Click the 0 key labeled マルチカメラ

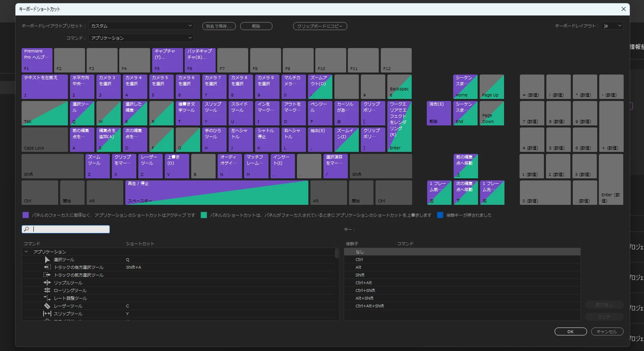tap(294, 87)
